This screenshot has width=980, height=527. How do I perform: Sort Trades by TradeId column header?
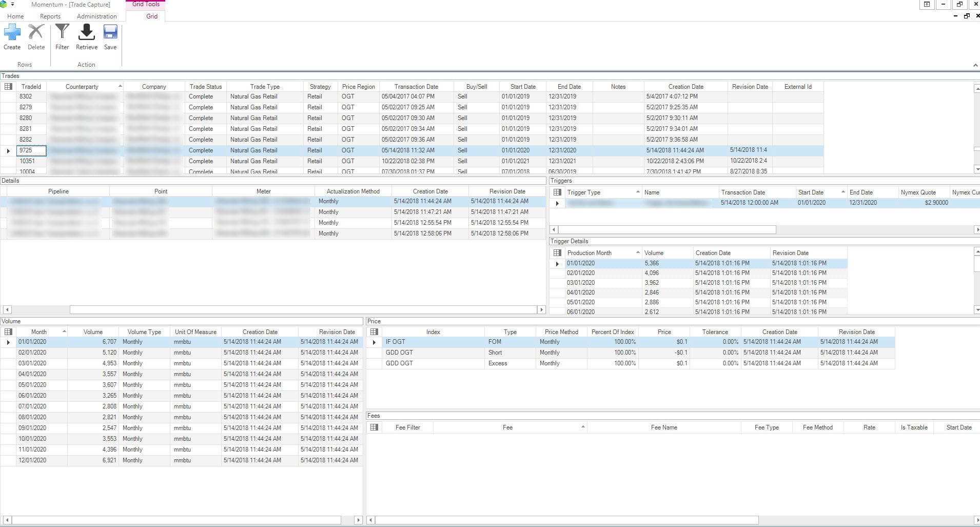[x=31, y=87]
